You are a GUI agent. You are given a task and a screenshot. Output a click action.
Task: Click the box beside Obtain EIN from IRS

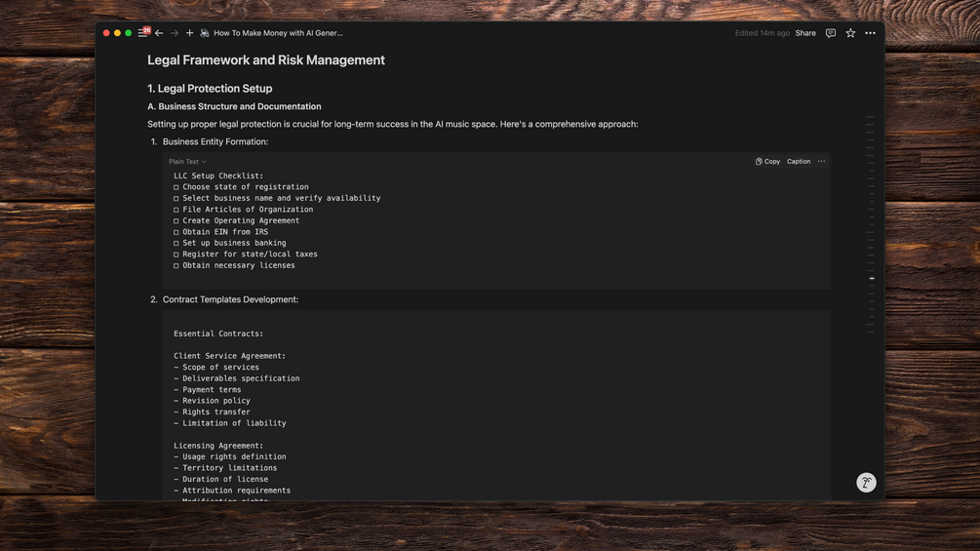[176, 232]
